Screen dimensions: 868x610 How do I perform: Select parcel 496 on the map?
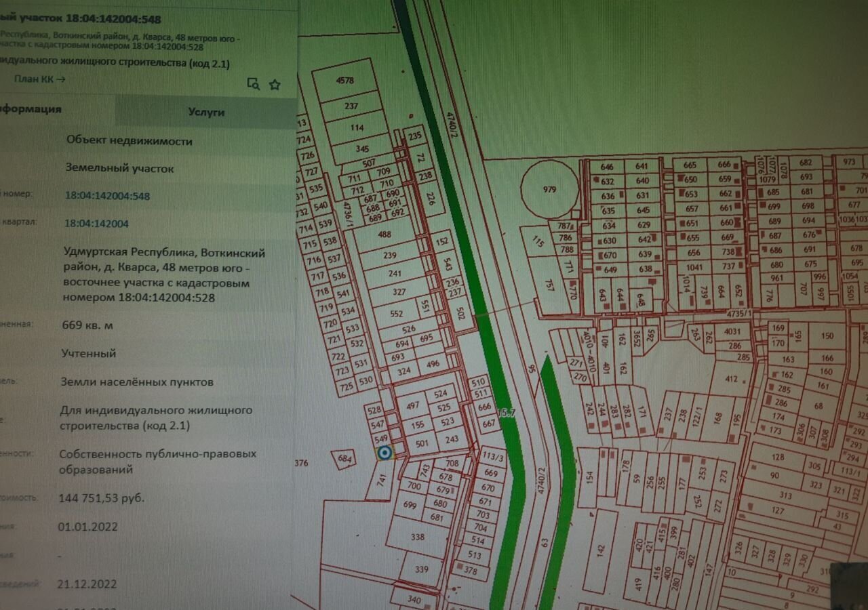point(433,363)
